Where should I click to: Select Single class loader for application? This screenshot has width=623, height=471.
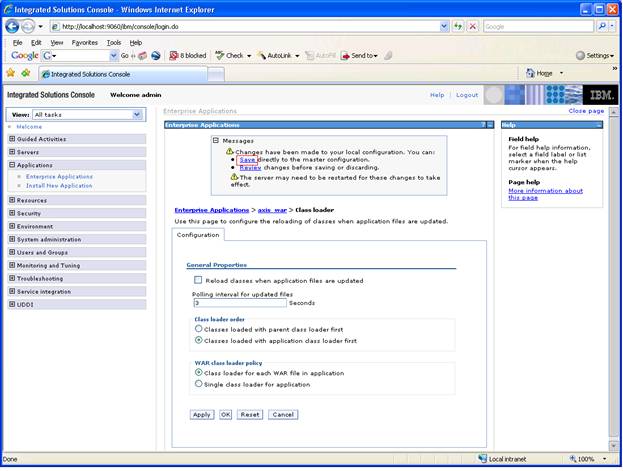(x=199, y=384)
